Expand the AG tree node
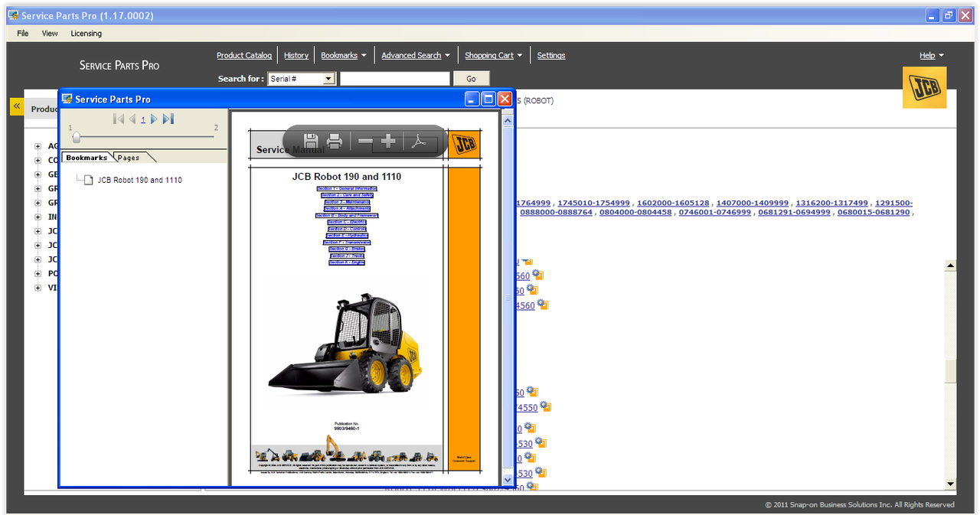980x515 pixels. [x=38, y=146]
